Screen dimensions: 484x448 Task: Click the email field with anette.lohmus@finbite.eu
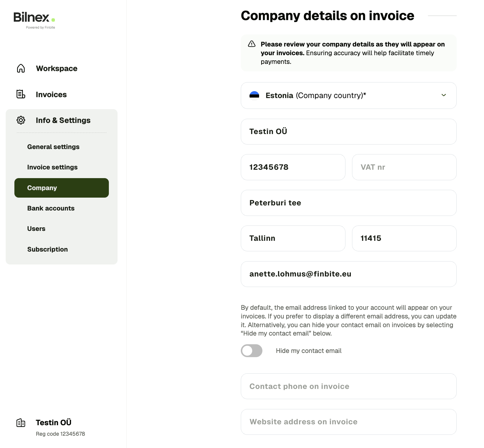[x=348, y=274]
